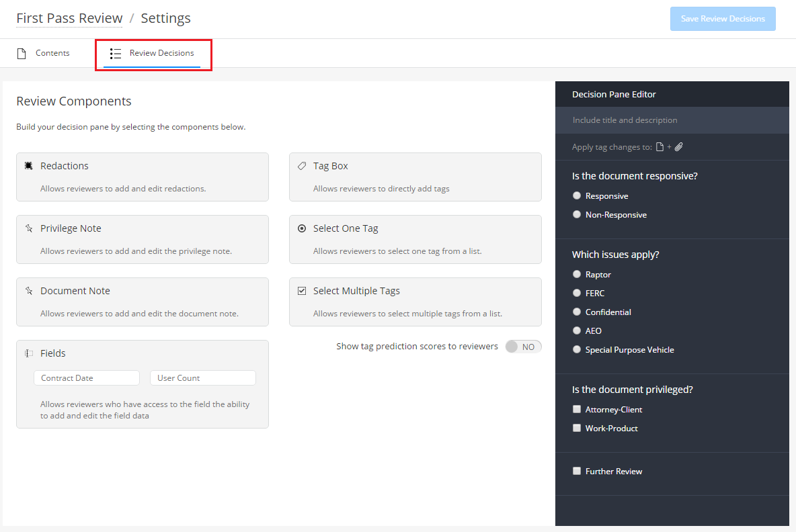The height and width of the screenshot is (532, 796).
Task: Add the Document Note component card
Action: click(x=142, y=302)
